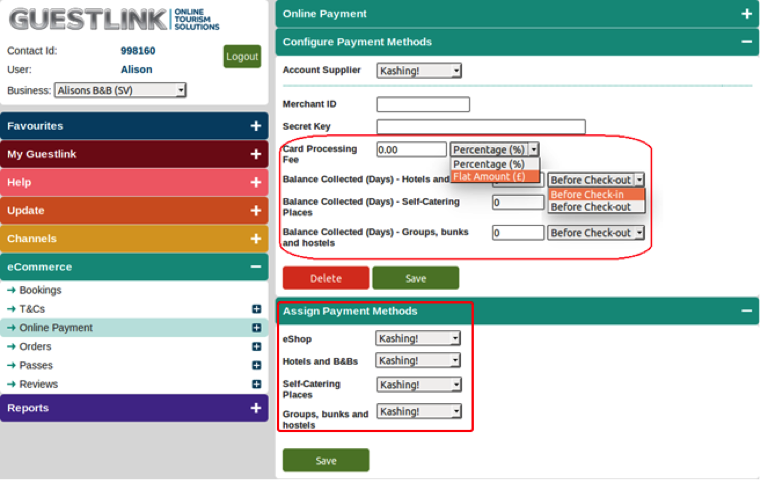Click the user name Alison

point(136,69)
